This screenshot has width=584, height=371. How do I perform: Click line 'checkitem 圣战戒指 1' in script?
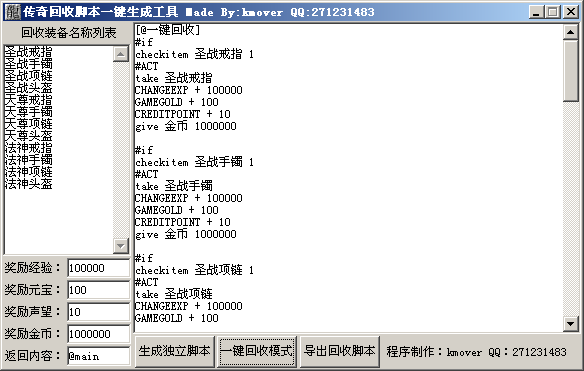[x=194, y=54]
